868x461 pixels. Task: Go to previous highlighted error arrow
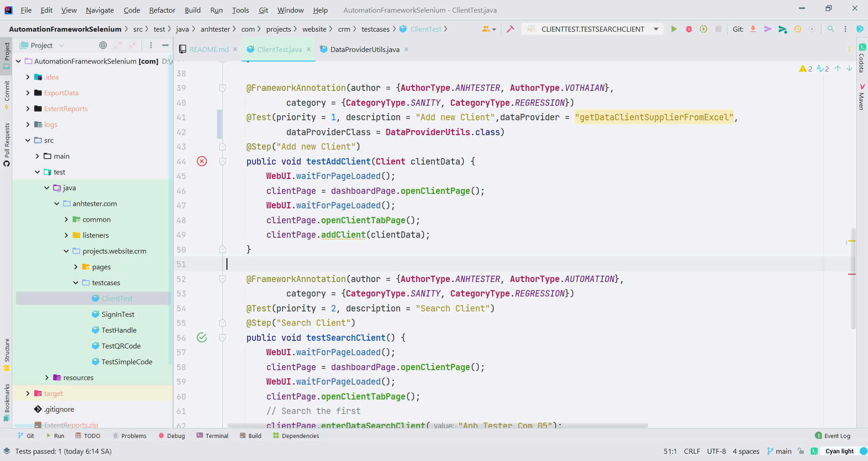coord(838,68)
